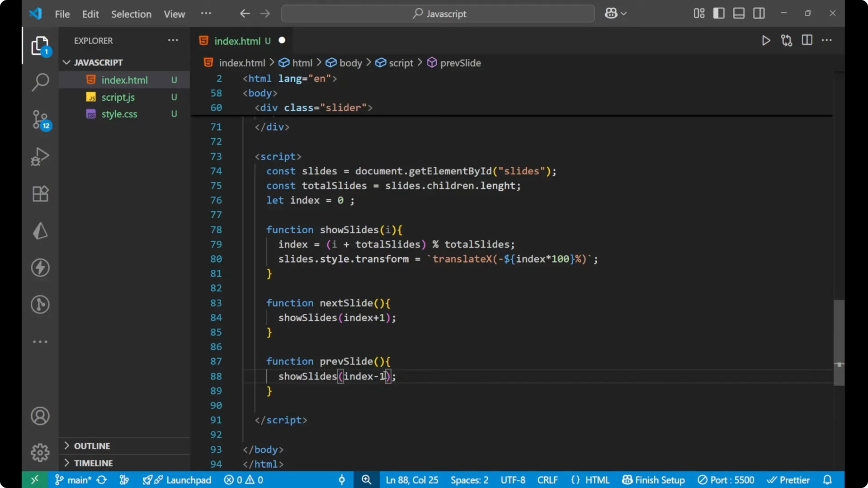Open the Accounts menu in activity bar
Viewport: 868px width, 488px height.
point(40,416)
